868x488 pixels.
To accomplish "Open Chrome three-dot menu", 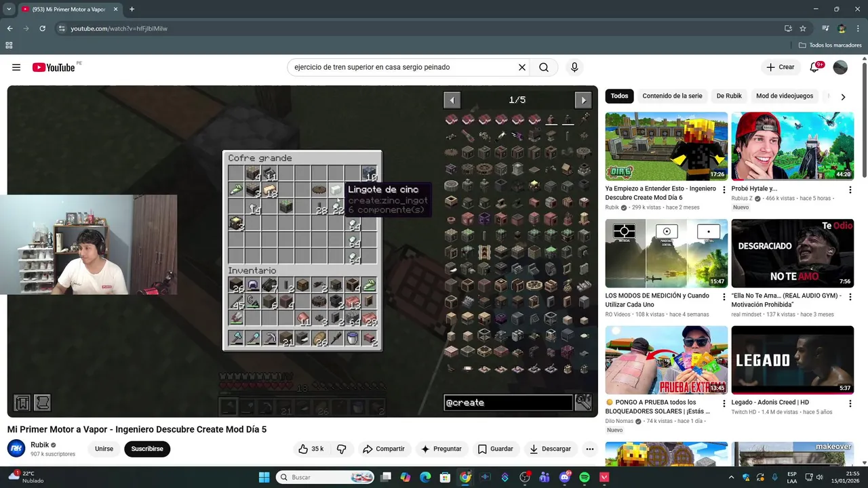I will pos(858,28).
